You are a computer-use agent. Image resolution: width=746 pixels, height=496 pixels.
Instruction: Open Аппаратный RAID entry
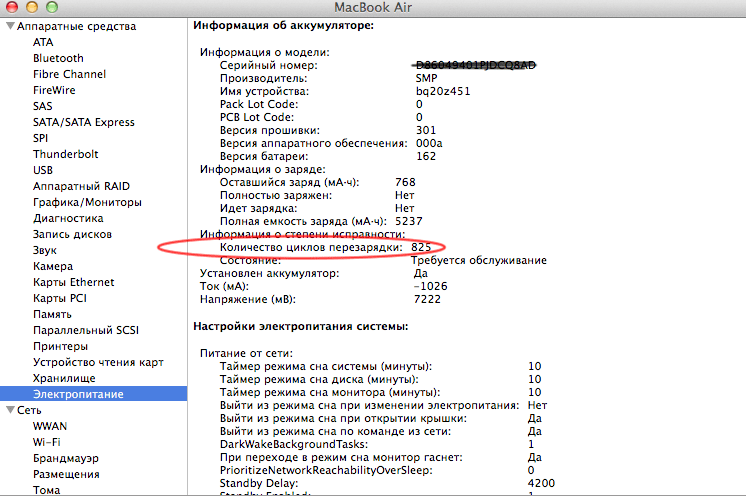(x=81, y=186)
